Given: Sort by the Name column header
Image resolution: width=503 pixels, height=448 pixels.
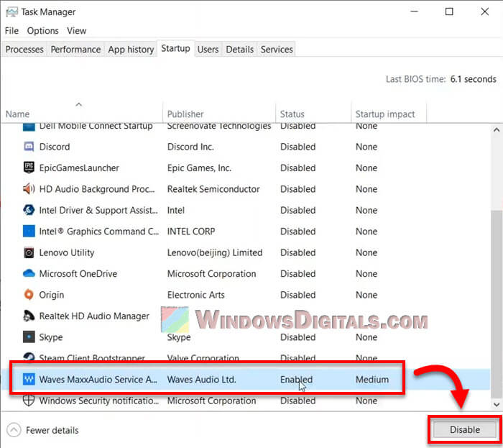Looking at the screenshot, I should [x=82, y=112].
